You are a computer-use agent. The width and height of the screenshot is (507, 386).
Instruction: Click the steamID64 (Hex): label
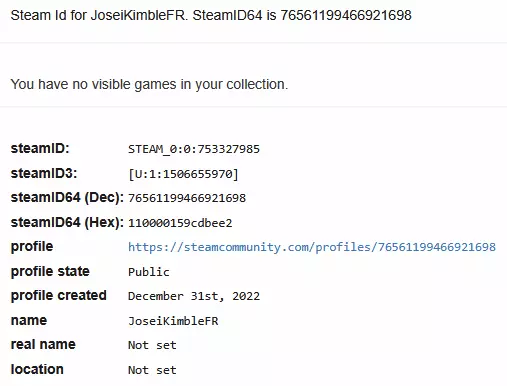pyautogui.click(x=67, y=222)
